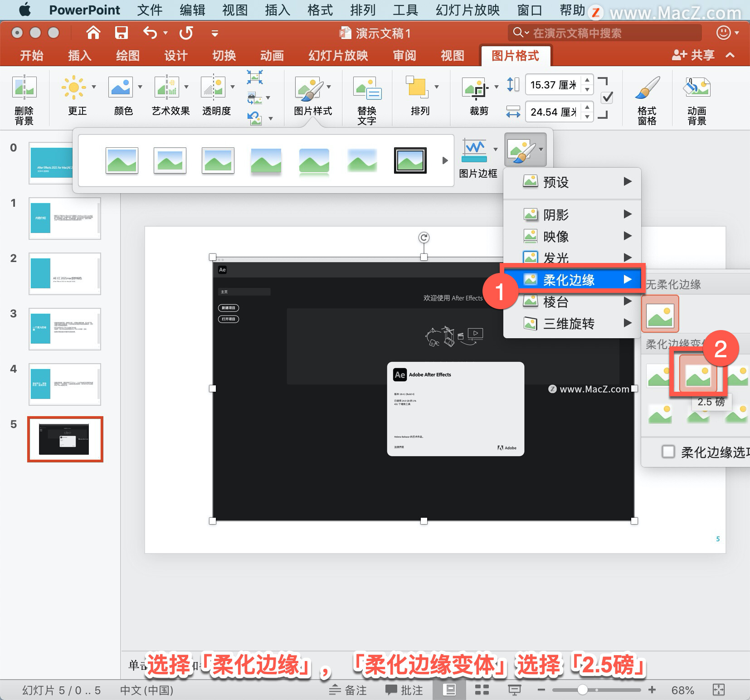
Task: Toggle Notes (备注) pane in status bar
Action: tap(348, 690)
